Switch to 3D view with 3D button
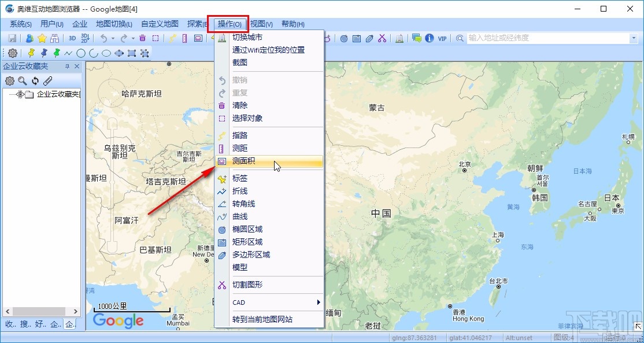The height and width of the screenshot is (343, 644). (72, 38)
